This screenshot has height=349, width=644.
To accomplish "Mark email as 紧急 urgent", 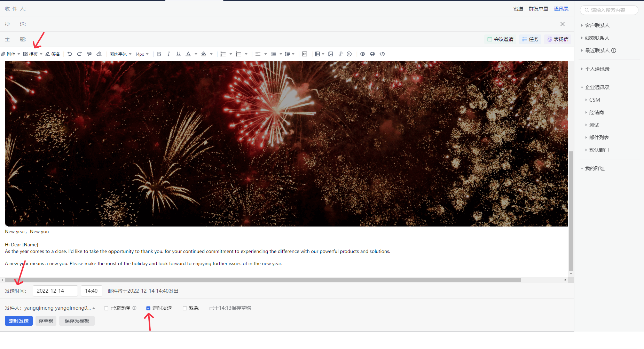I will pos(185,308).
